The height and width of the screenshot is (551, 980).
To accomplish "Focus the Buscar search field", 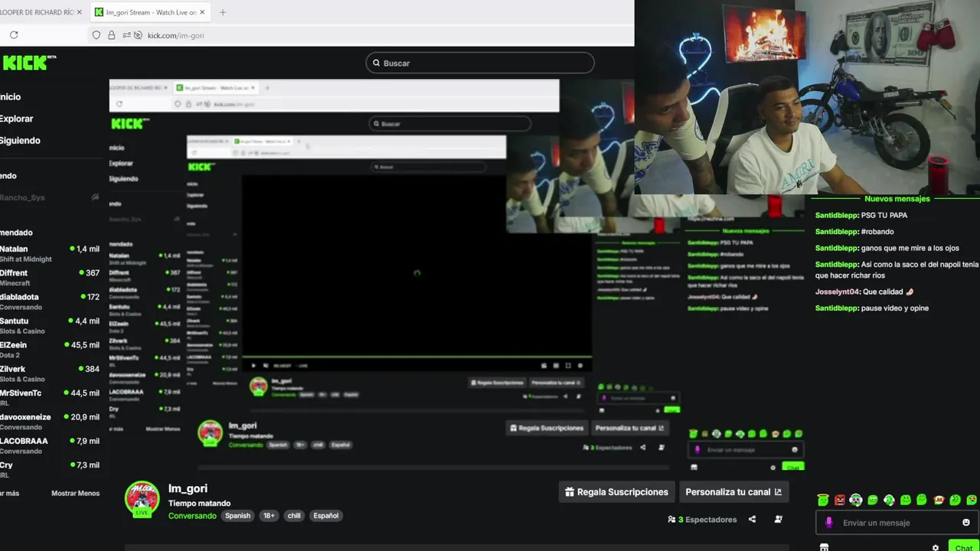I will click(x=480, y=63).
